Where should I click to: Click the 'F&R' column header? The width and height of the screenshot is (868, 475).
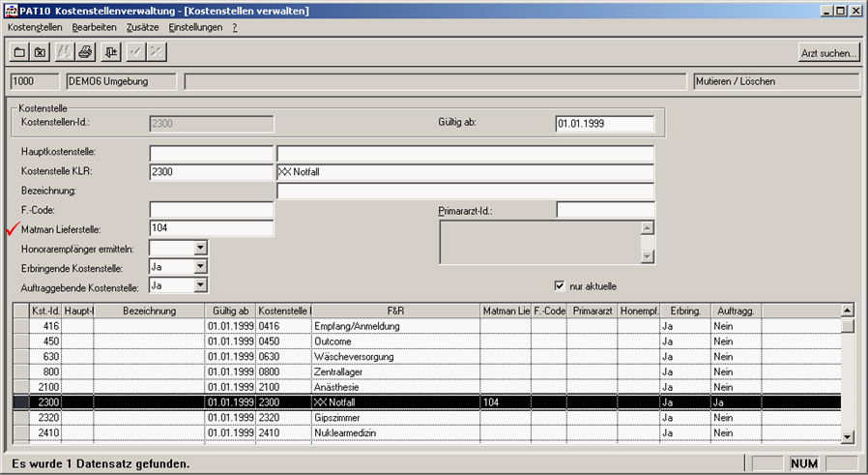click(x=394, y=311)
